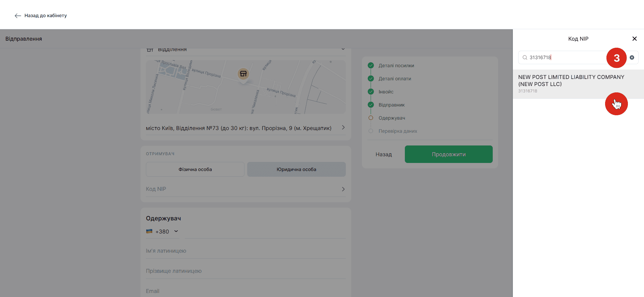Screen dimensions: 644x297
Task: Click the Назад button
Action: 383,154
